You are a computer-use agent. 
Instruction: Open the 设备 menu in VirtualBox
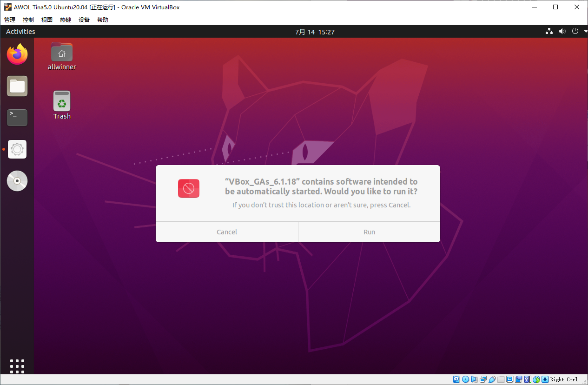click(84, 20)
